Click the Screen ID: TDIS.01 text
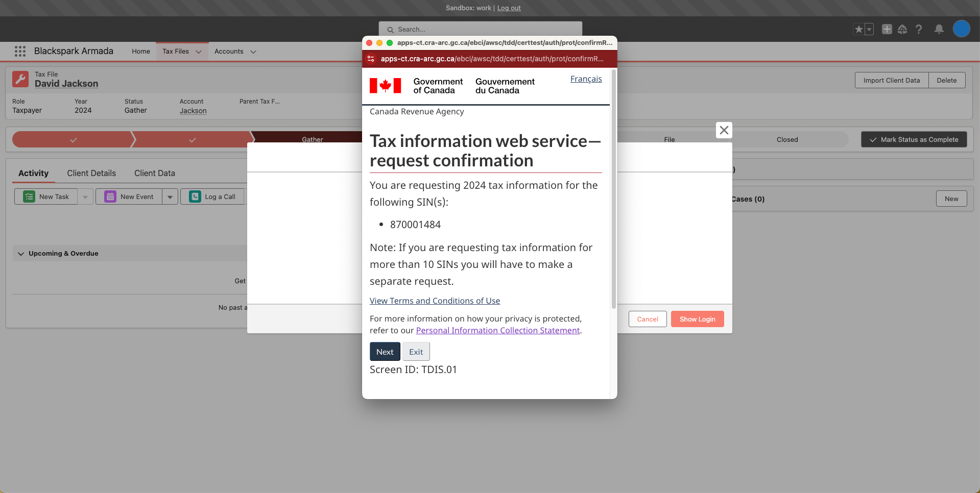This screenshot has width=980, height=493. (x=413, y=369)
